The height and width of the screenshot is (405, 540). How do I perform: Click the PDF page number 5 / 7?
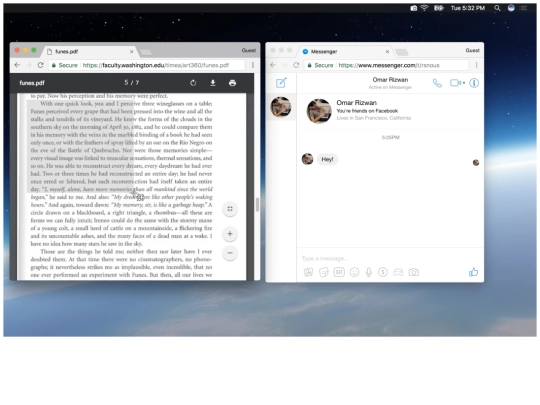132,83
